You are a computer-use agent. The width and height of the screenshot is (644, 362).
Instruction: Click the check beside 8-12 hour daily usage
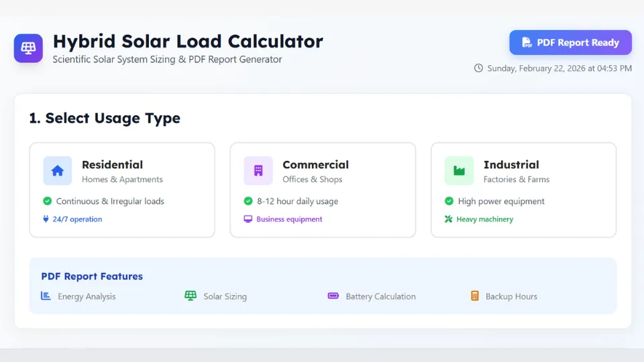pyautogui.click(x=248, y=201)
